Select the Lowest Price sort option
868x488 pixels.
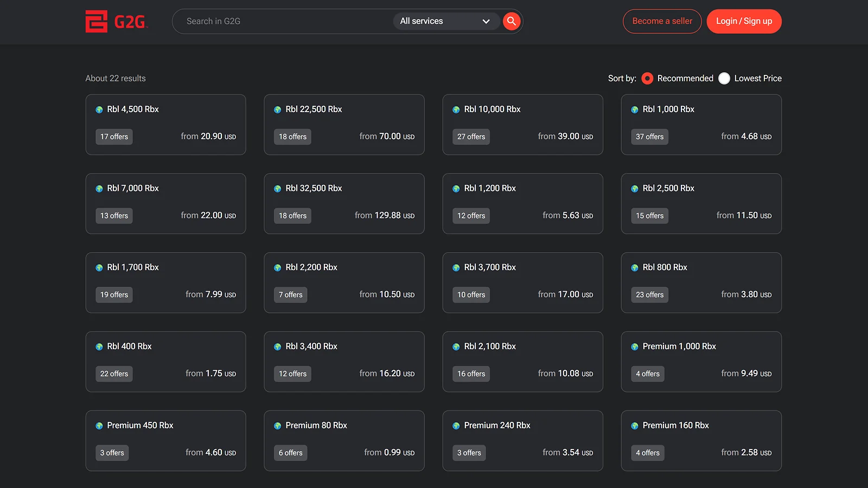(x=724, y=79)
